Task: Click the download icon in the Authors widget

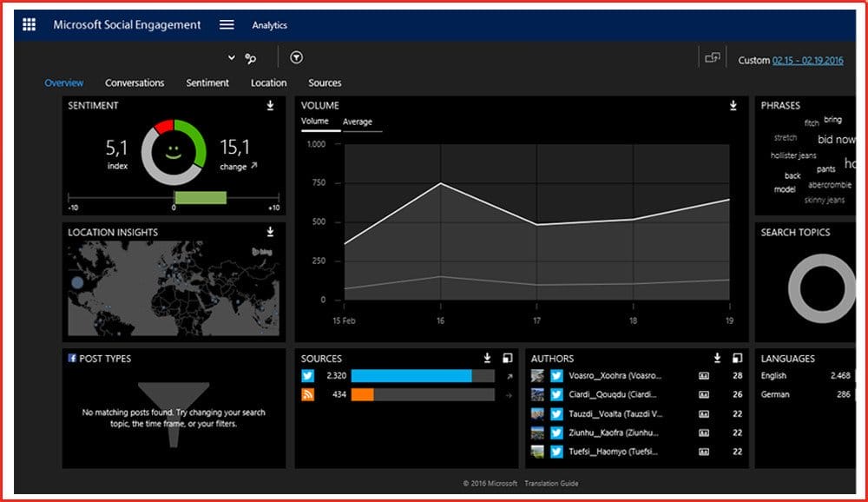Action: (717, 358)
